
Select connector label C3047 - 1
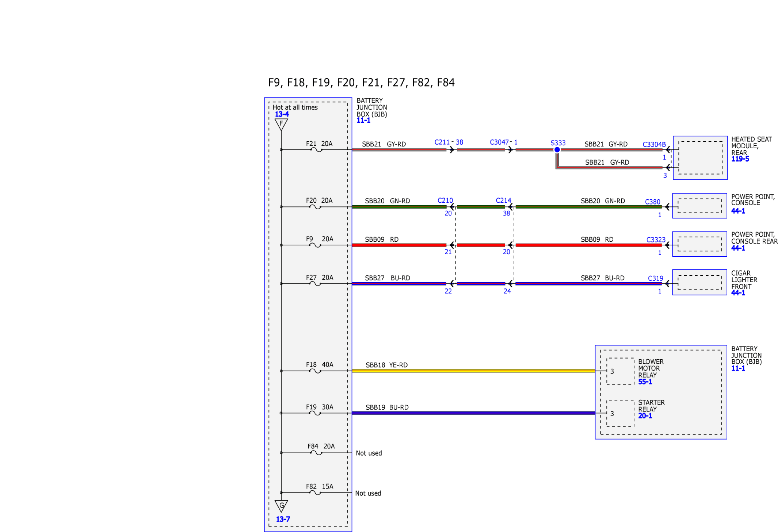tap(503, 142)
